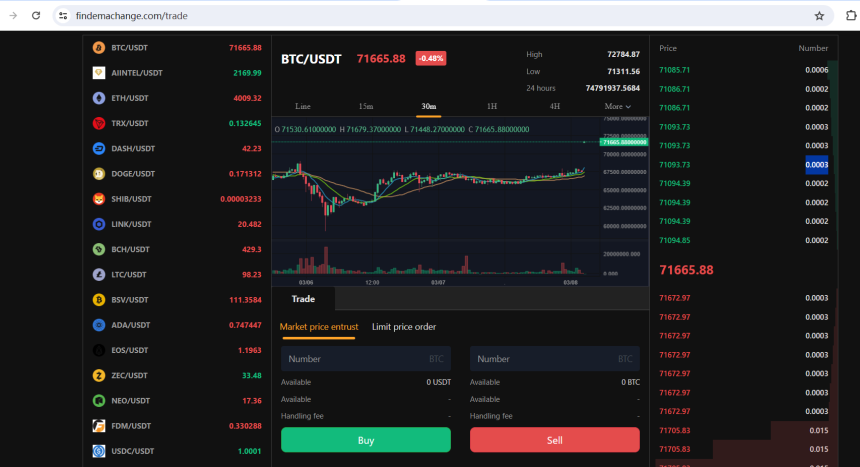Screen dimensions: 860x467
Task: Click the 71093.73 highlighted order book row
Action: tap(744, 164)
